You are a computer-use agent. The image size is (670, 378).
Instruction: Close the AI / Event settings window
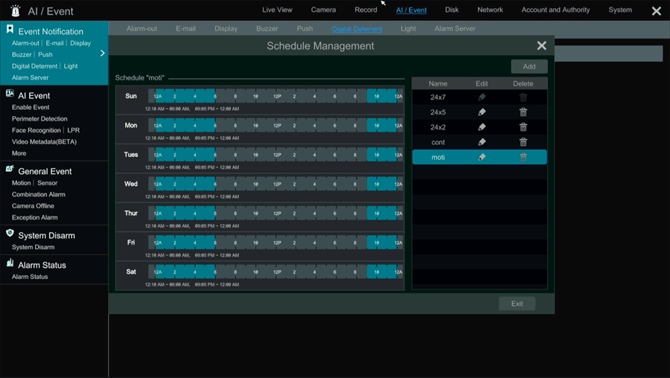[656, 11]
